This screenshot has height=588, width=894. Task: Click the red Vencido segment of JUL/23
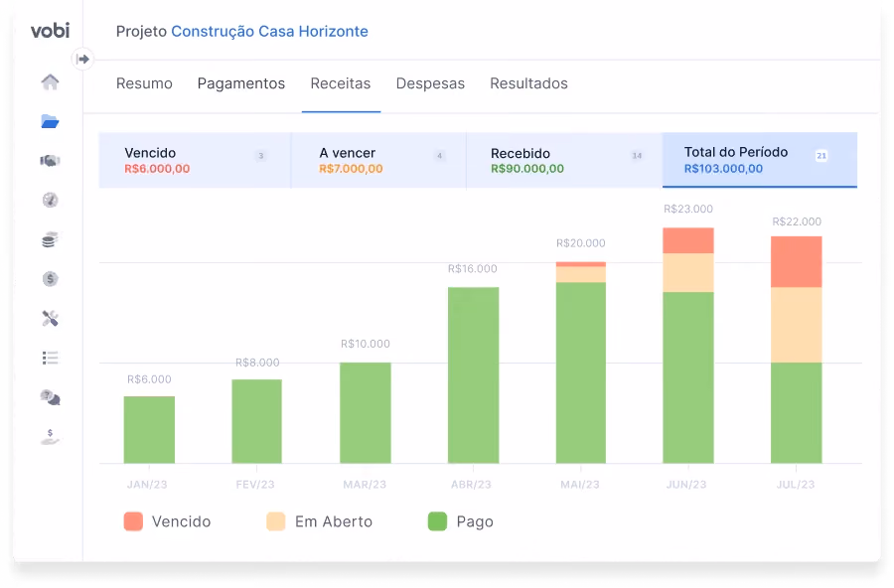tap(797, 262)
